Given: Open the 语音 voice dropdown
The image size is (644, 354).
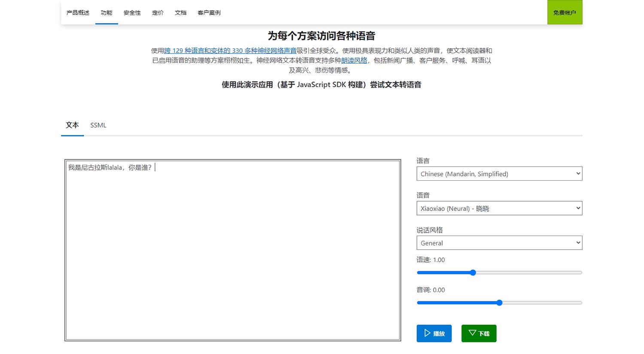Looking at the screenshot, I should pyautogui.click(x=499, y=208).
